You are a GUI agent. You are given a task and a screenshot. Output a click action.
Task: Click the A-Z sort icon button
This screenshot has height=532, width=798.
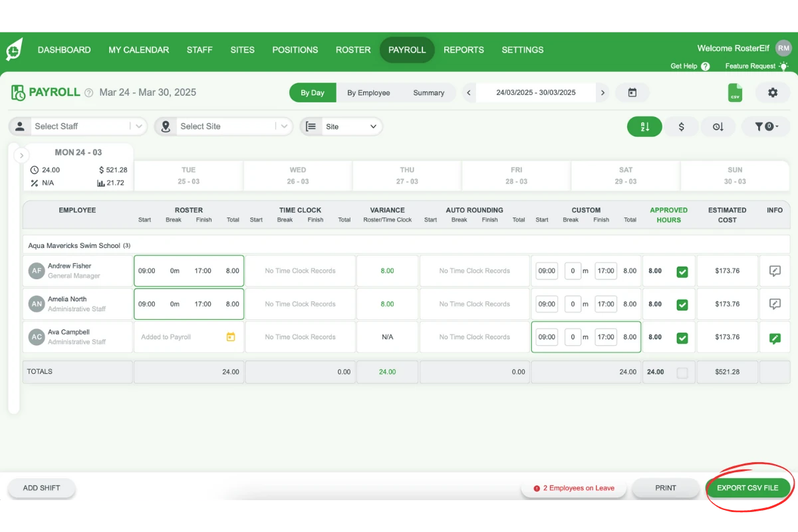(644, 126)
